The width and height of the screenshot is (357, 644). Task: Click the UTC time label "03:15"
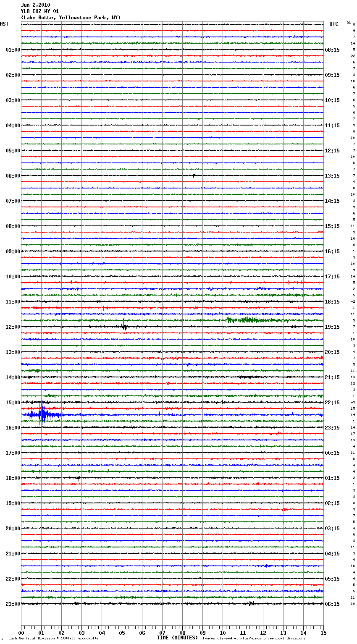coord(332,529)
